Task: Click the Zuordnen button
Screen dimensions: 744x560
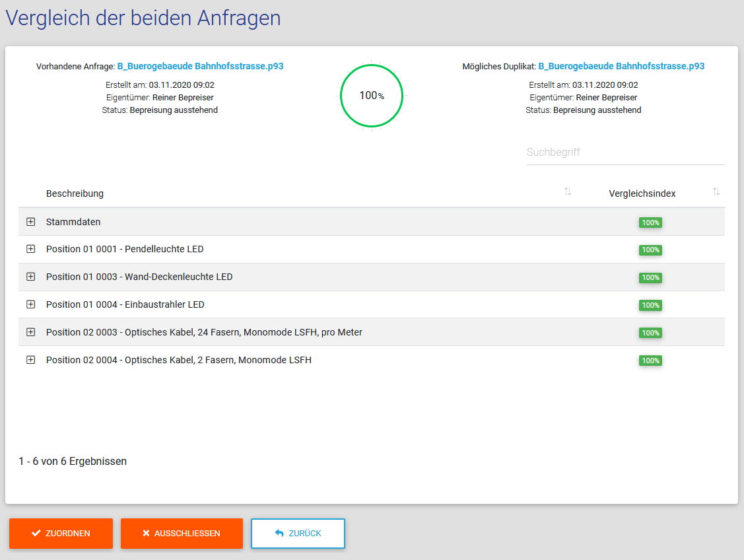Action: point(61,534)
